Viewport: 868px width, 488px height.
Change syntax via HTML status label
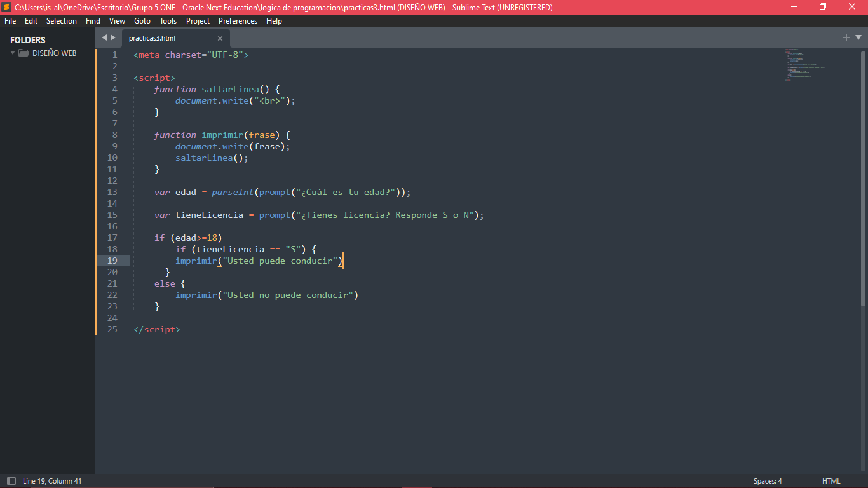(x=831, y=481)
